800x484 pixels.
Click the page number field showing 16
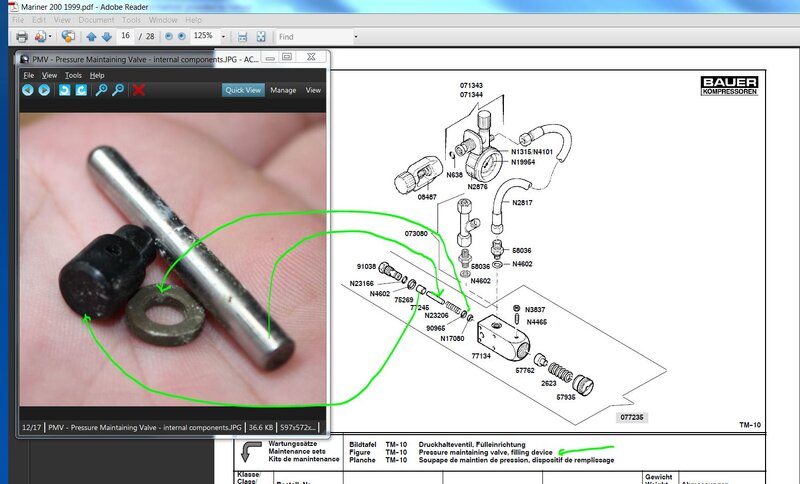coord(126,37)
